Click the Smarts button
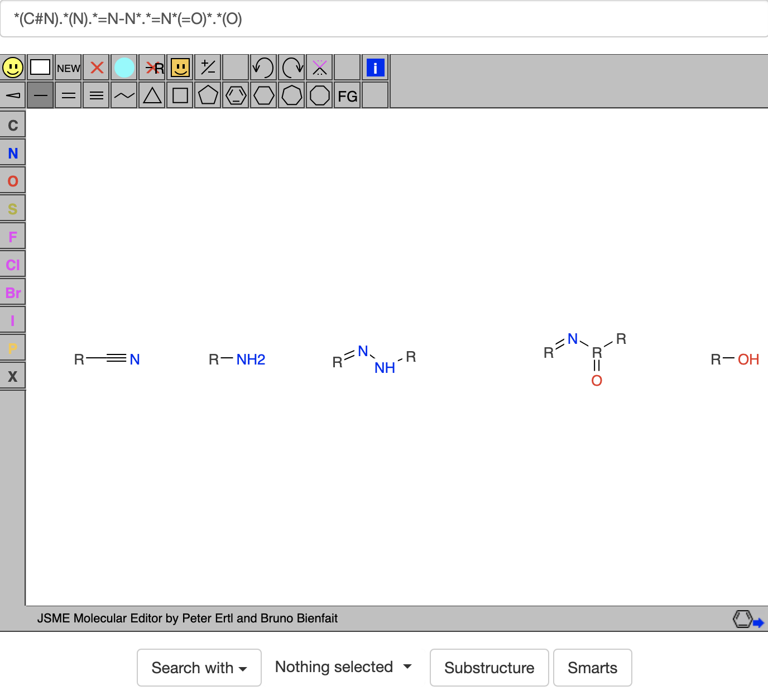This screenshot has width=768, height=700. 592,668
